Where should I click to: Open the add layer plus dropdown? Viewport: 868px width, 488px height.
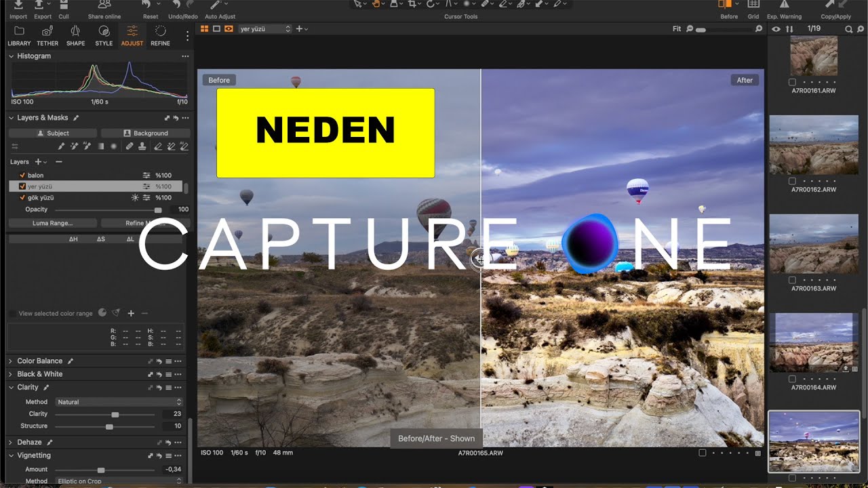[x=40, y=162]
